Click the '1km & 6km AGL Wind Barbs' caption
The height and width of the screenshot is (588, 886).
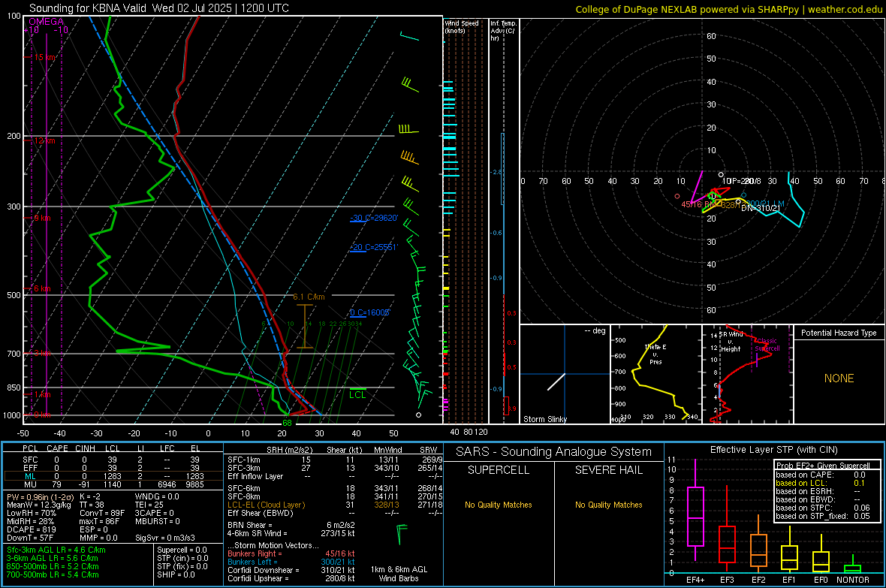[399, 574]
